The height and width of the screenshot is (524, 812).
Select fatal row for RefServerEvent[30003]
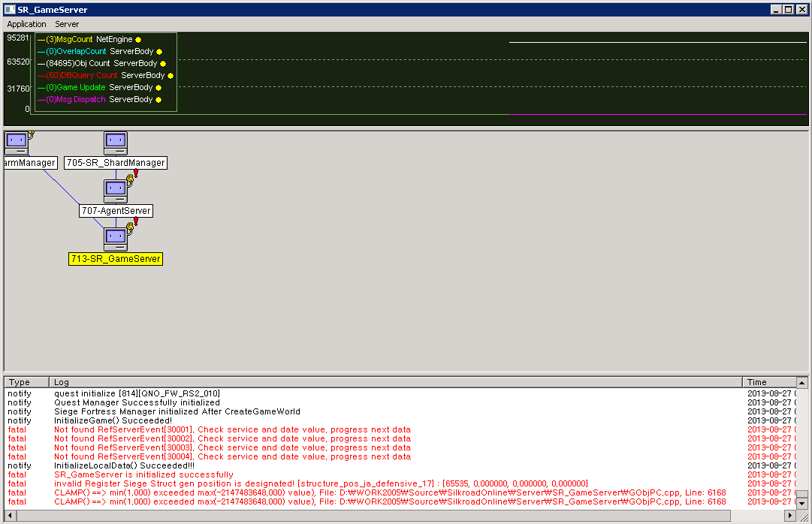(400, 447)
